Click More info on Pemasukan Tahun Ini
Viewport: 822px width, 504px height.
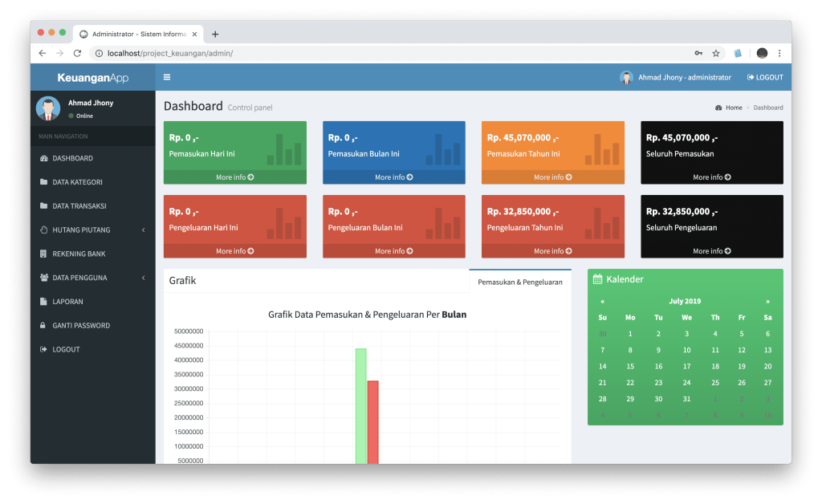coord(553,177)
